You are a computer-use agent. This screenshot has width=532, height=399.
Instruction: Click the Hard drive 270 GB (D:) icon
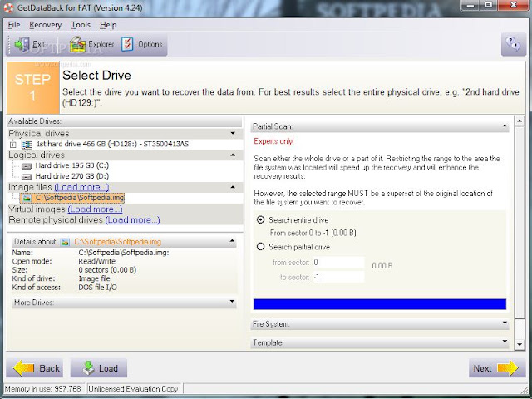tap(27, 176)
